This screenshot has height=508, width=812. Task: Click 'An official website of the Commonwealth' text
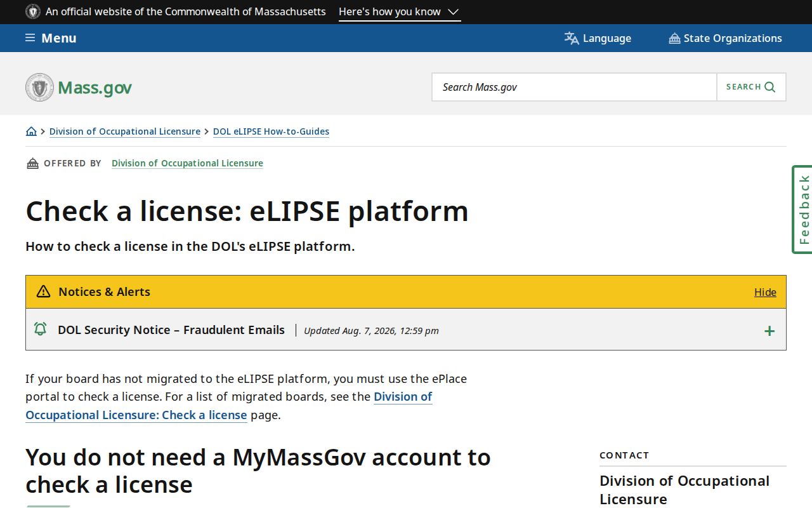186,12
